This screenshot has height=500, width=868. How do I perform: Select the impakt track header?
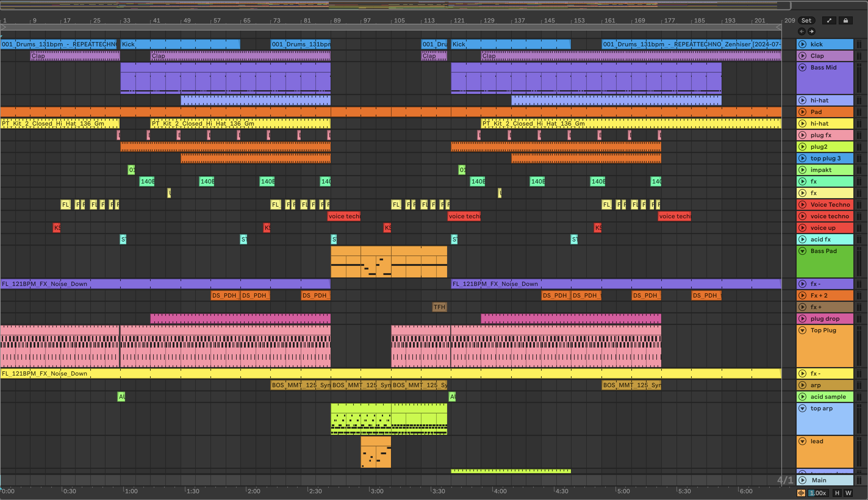tap(831, 170)
